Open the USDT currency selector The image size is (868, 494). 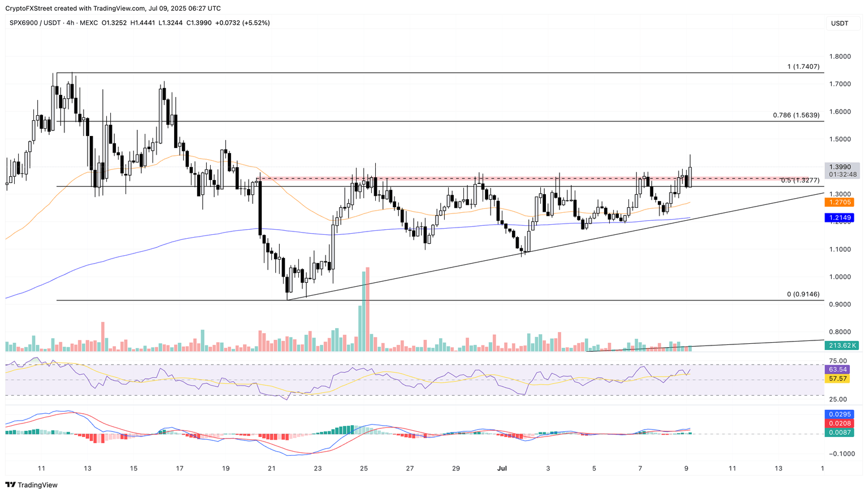point(839,23)
